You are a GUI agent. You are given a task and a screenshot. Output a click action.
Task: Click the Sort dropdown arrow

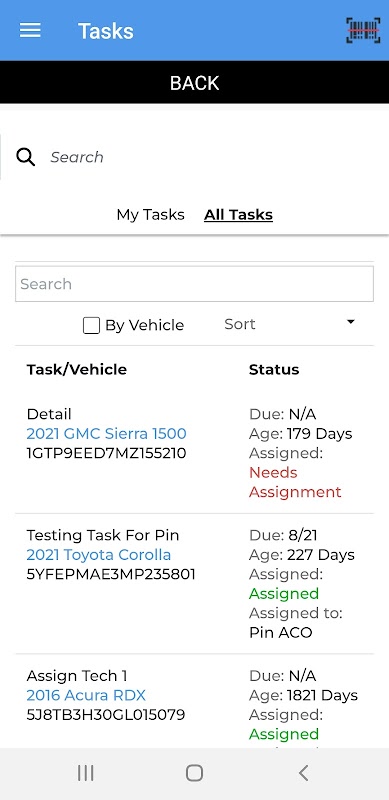pyautogui.click(x=350, y=321)
